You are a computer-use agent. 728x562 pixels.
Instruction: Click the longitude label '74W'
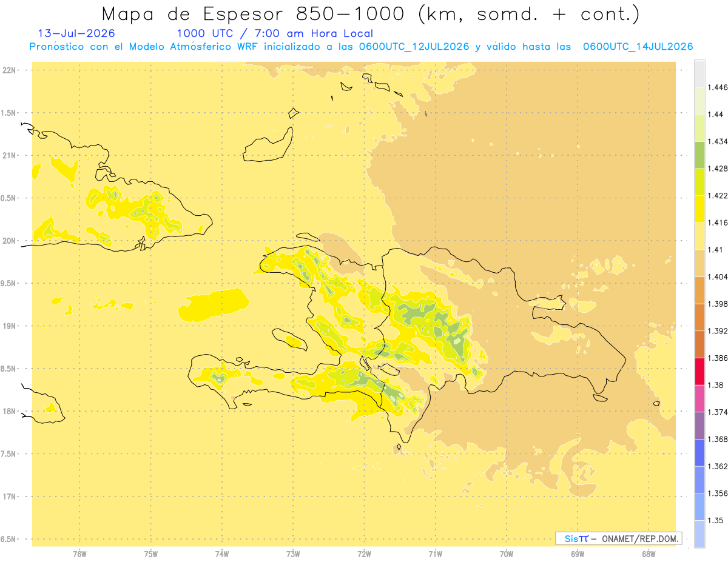(222, 554)
